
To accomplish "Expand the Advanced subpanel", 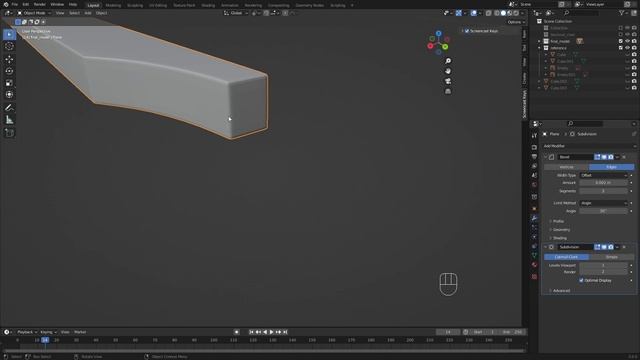I will click(560, 291).
